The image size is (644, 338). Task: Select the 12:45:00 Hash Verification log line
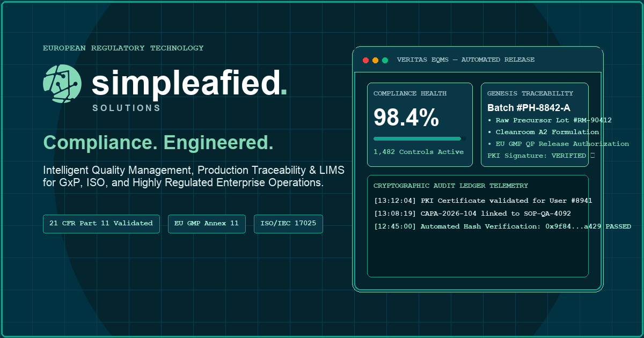coord(502,226)
